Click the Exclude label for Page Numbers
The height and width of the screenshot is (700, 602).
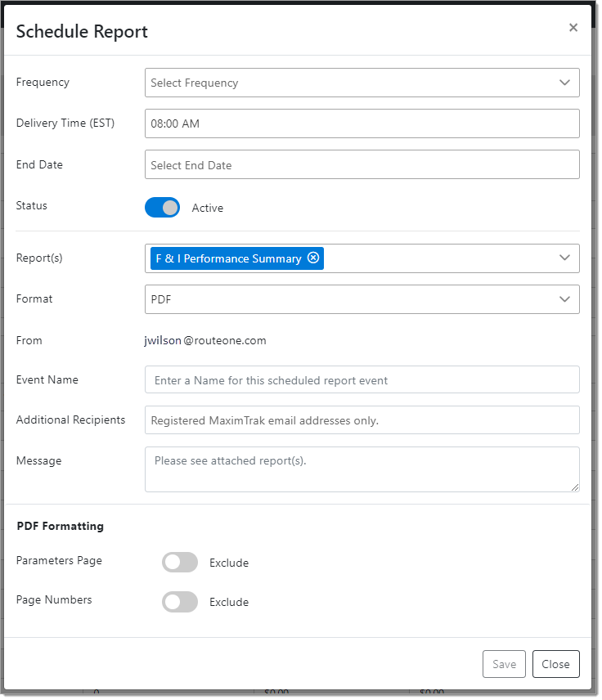(229, 602)
